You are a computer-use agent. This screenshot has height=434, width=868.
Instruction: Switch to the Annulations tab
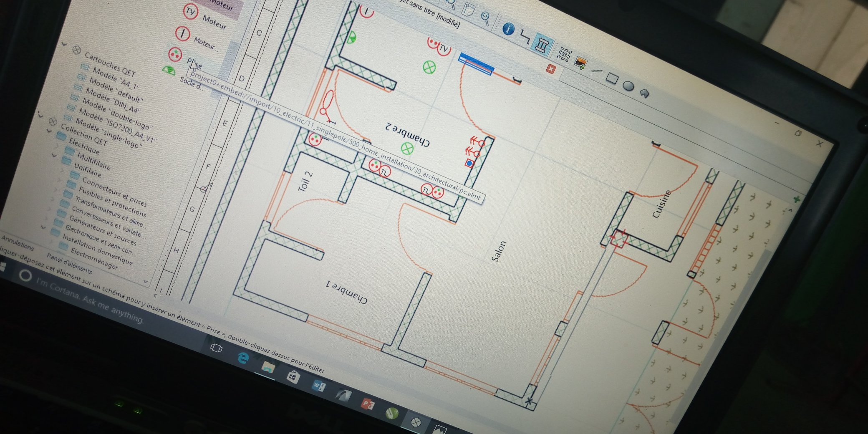point(17,242)
